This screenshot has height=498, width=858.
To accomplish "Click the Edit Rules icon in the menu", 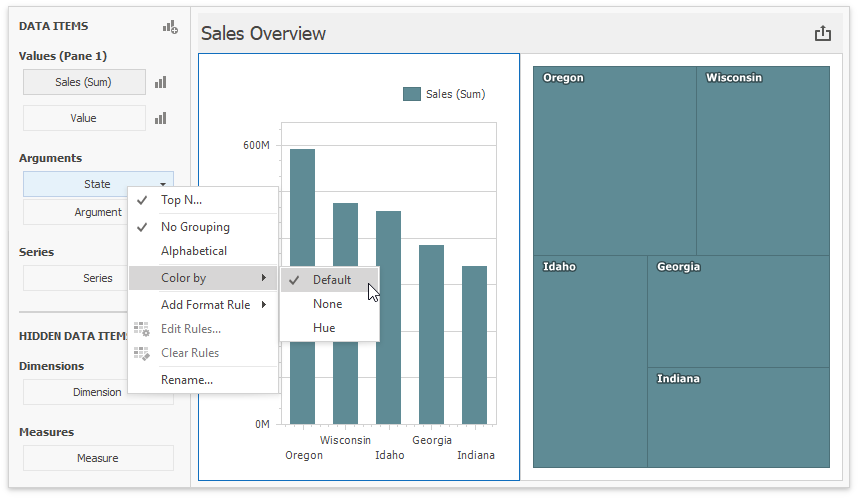I will [142, 329].
